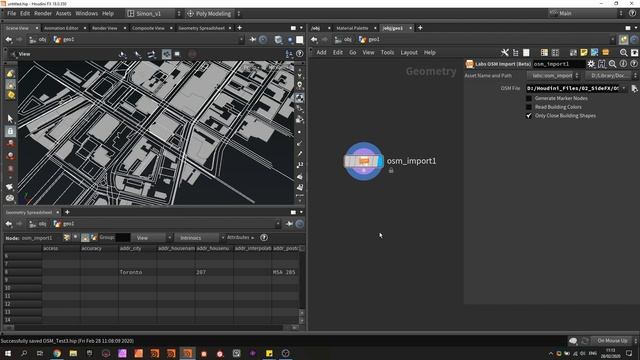Open the D:/Library asset path dropdown
Viewport: 640px width, 360px height.
[x=611, y=76]
